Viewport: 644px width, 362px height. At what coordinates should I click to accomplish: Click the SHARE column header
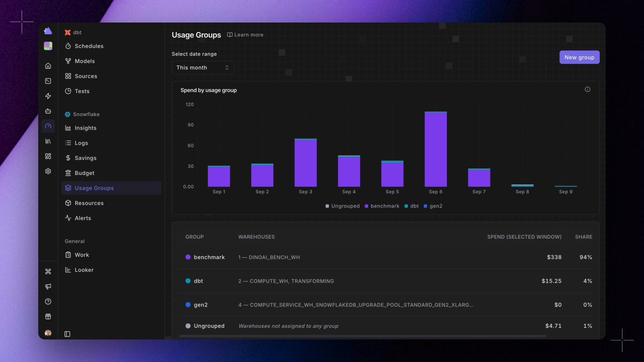click(x=584, y=237)
